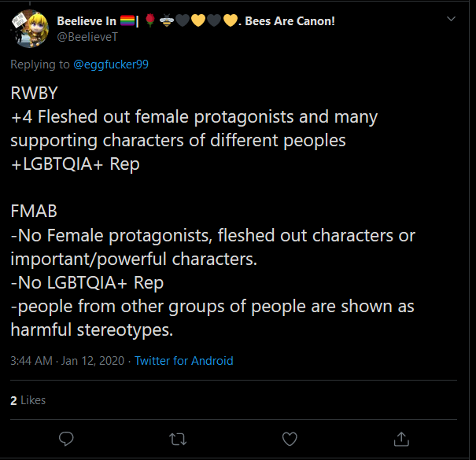Viewport: 476px width, 460px height.
Task: View who liked via "2 Likes"
Action: point(28,400)
